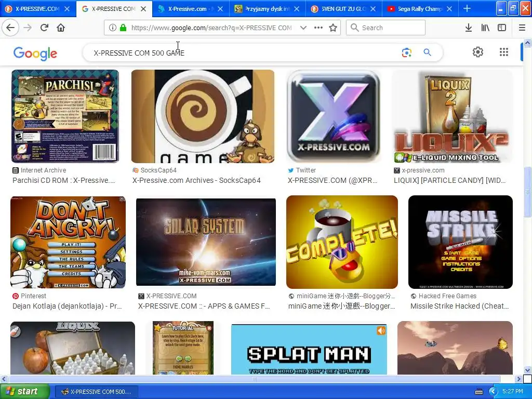The width and height of the screenshot is (532, 399).
Task: Expand hidden system tray icons arrow
Action: (493, 392)
